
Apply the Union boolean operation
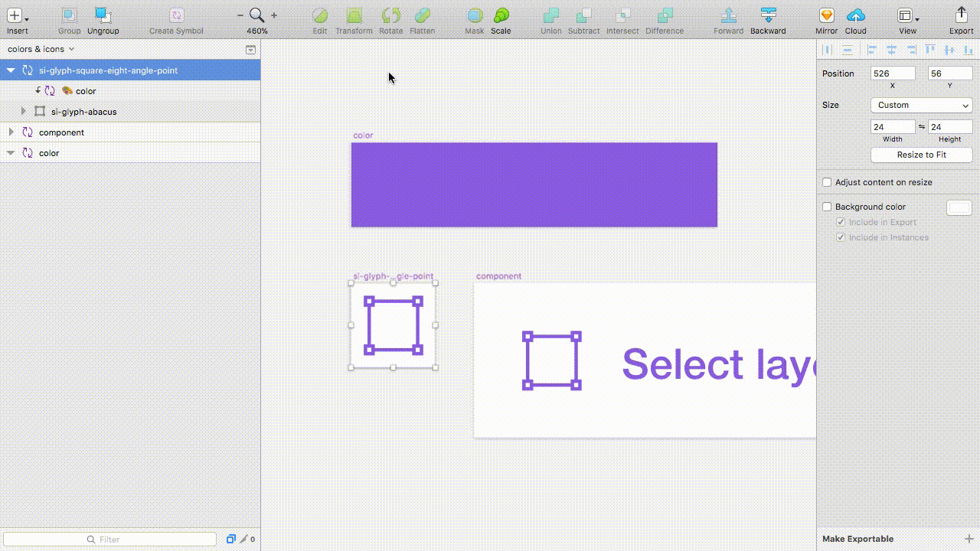point(550,15)
